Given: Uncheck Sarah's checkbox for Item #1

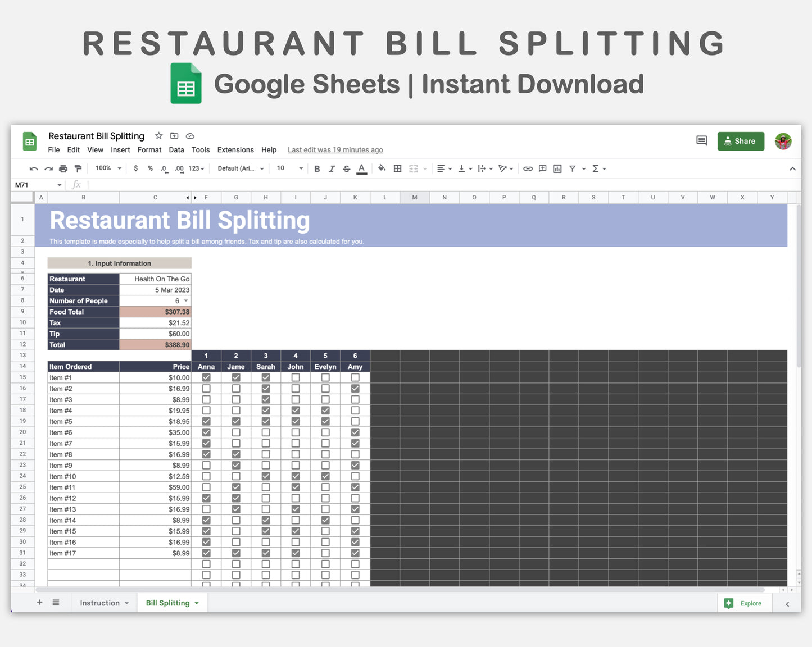Looking at the screenshot, I should (x=266, y=377).
